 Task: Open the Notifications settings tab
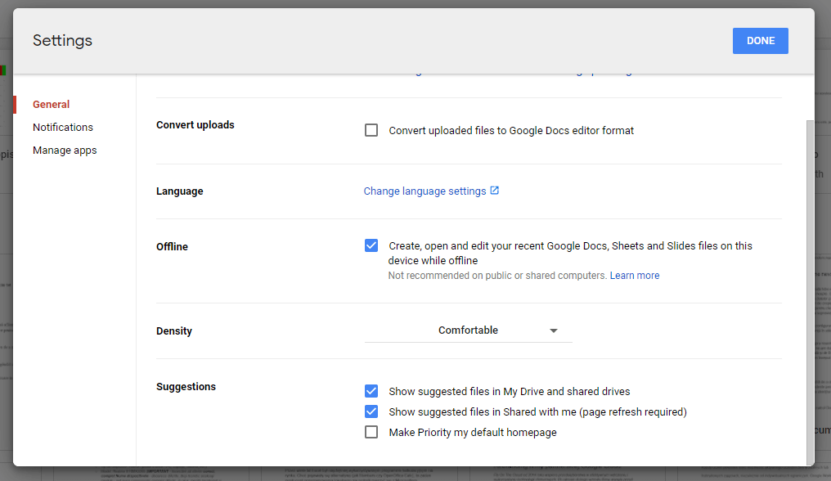click(x=63, y=127)
